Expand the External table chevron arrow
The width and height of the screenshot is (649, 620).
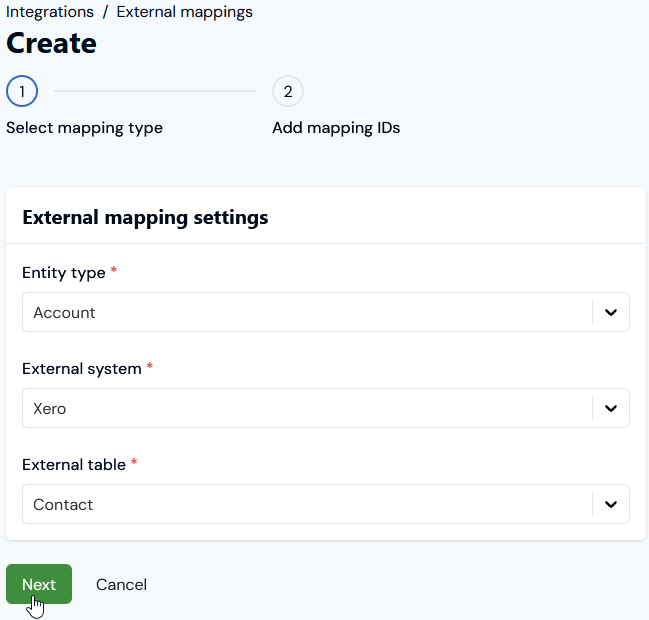click(x=611, y=504)
